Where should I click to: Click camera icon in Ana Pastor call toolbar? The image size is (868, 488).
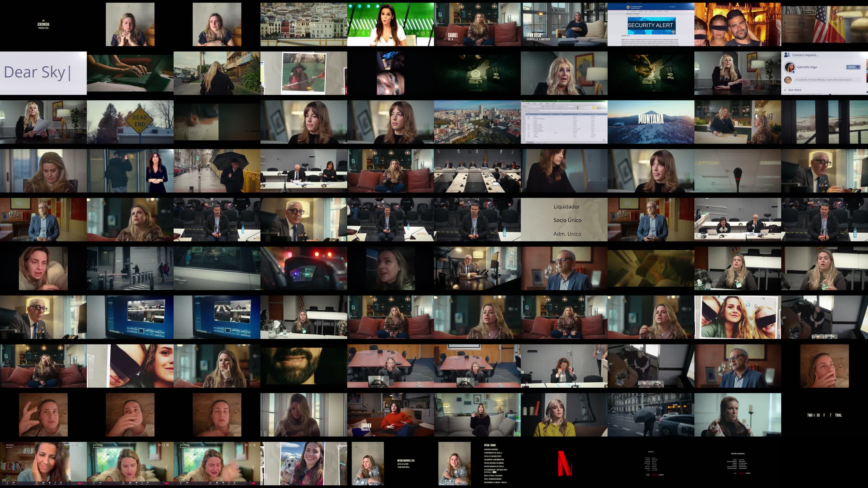(14, 483)
